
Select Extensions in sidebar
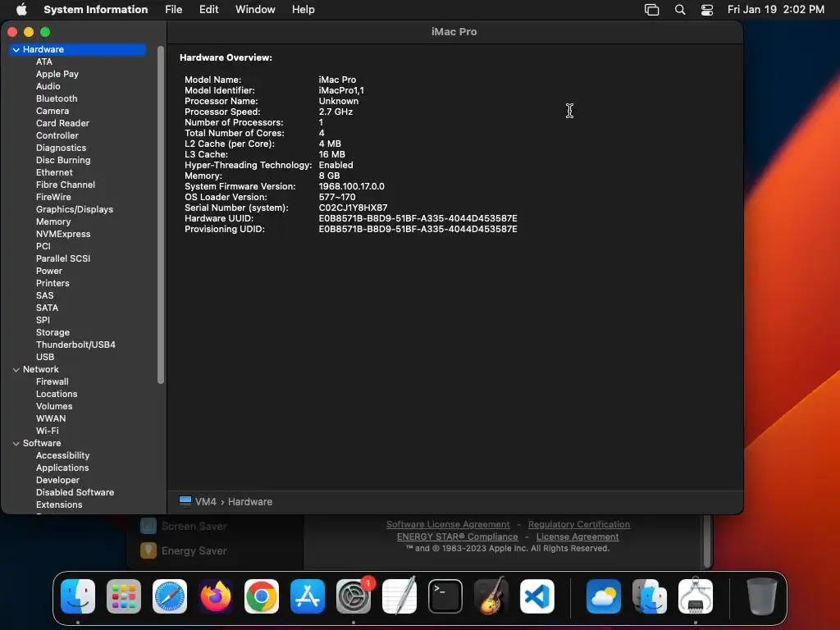click(59, 505)
